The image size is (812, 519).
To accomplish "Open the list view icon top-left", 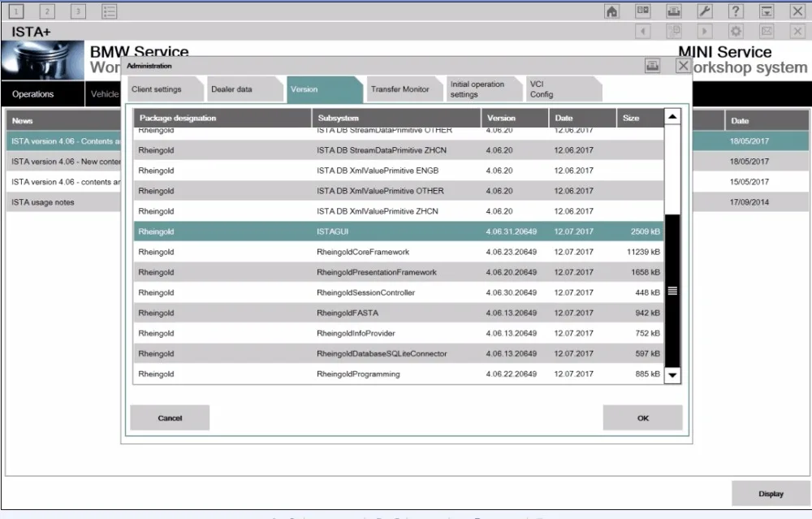I will (110, 11).
